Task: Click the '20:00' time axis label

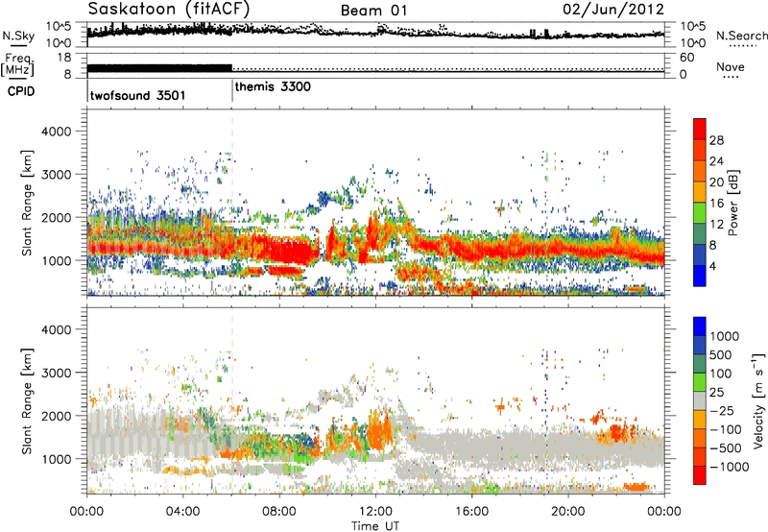Action: point(567,511)
